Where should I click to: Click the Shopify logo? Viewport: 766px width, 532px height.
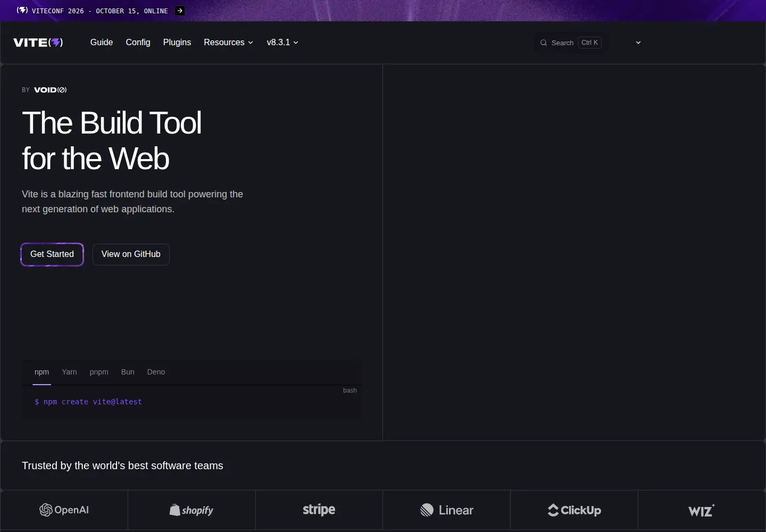[191, 510]
